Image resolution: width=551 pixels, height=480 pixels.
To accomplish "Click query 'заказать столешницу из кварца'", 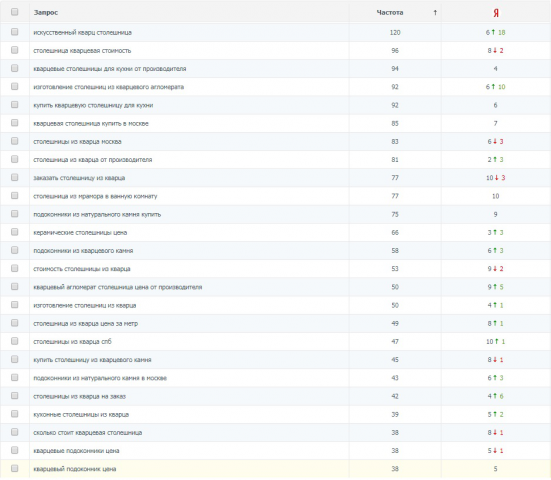I will [79, 178].
